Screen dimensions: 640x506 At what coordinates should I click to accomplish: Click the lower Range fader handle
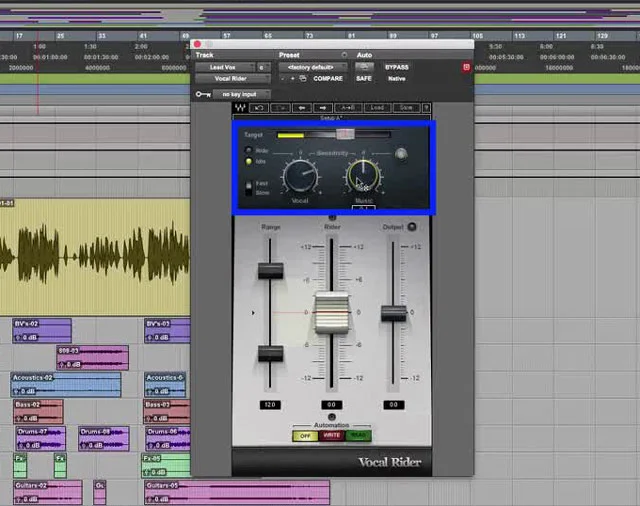point(271,353)
